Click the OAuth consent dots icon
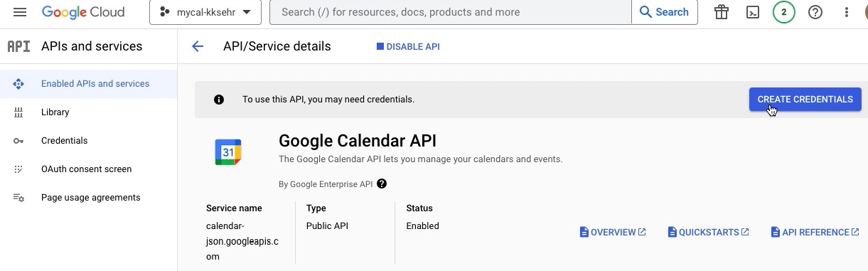Screen dimensions: 868x271 coord(18,169)
